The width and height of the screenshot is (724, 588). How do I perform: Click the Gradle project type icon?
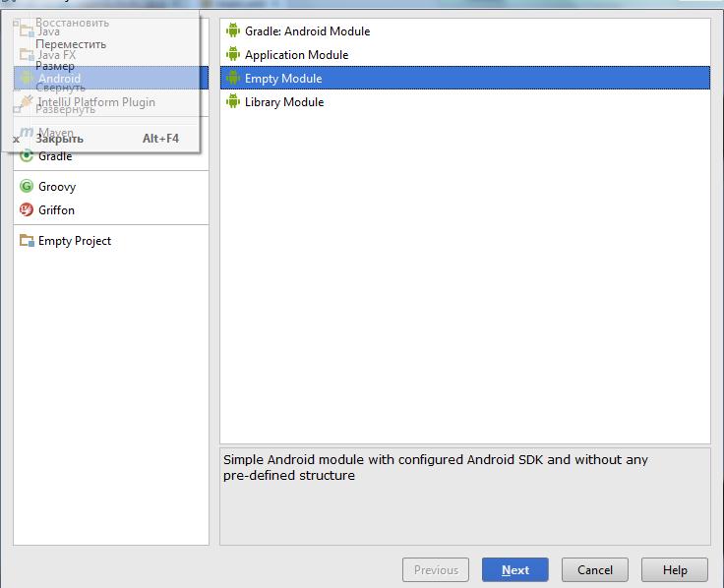27,156
